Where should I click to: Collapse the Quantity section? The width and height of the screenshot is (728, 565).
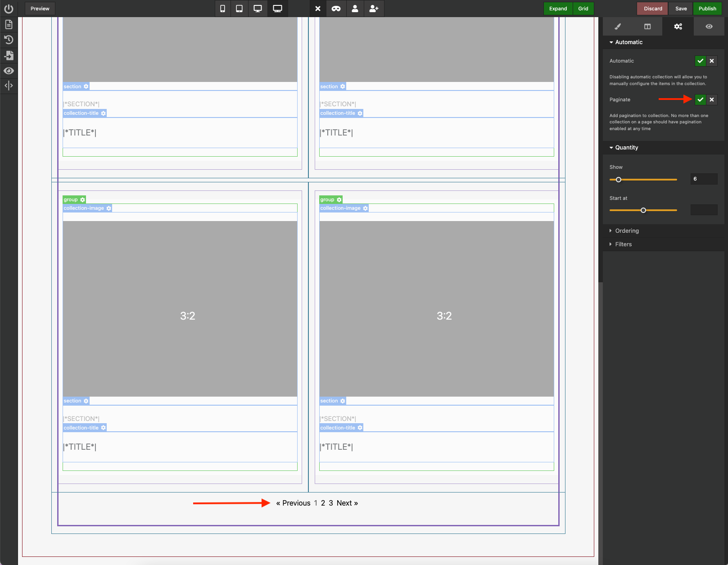(x=626, y=148)
